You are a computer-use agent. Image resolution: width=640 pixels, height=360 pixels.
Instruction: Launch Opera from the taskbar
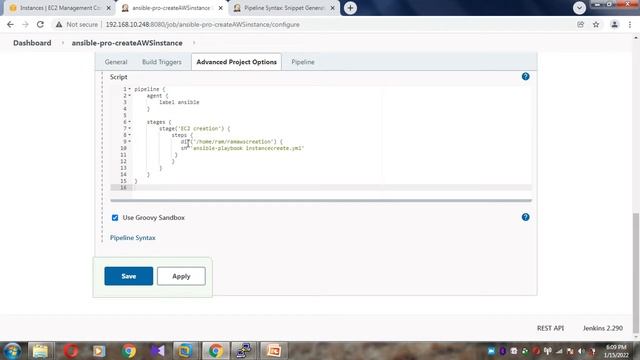(71, 351)
